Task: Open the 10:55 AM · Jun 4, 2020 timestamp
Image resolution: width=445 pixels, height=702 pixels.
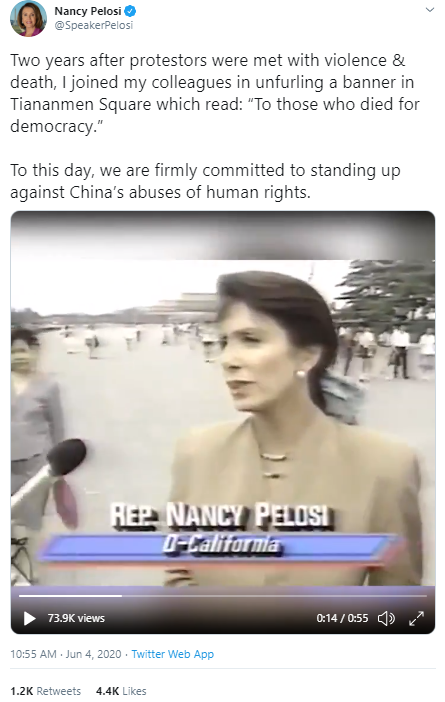Action: coord(66,654)
